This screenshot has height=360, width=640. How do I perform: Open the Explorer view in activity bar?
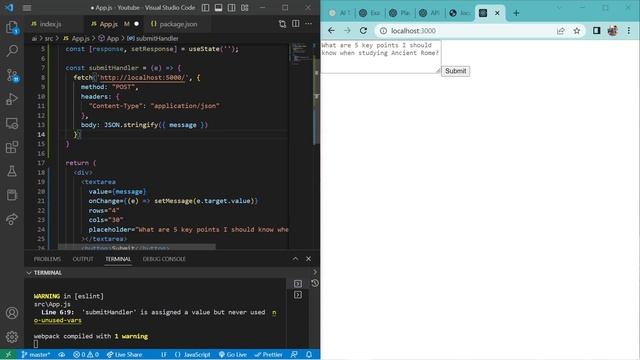(12, 28)
